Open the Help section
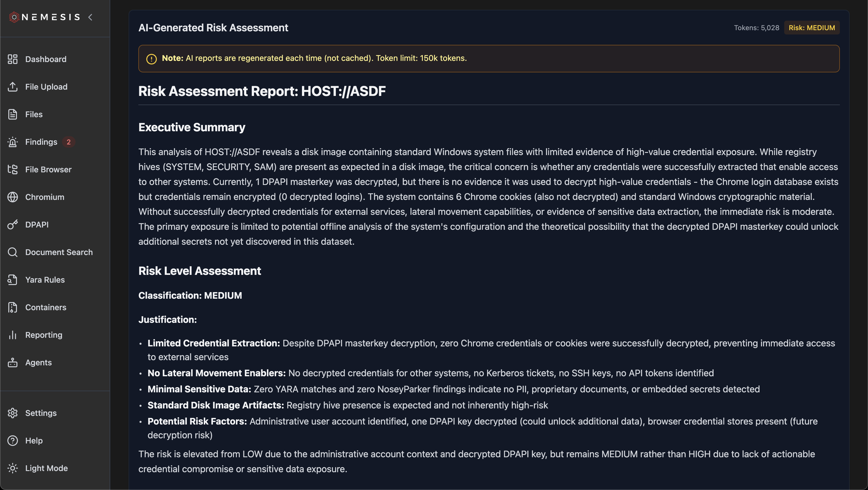 click(x=33, y=440)
